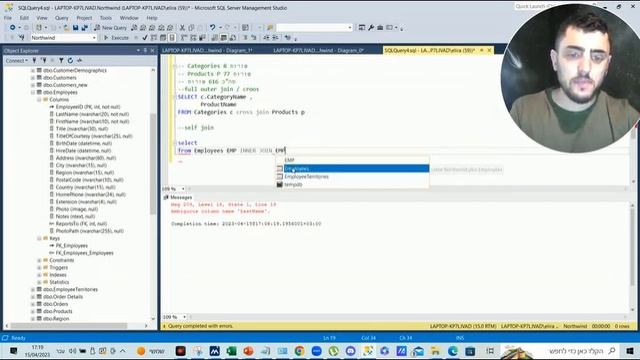This screenshot has height=360, width=640.
Task: Click the Windows taskbar search box
Action: pyautogui.click(x=577, y=351)
